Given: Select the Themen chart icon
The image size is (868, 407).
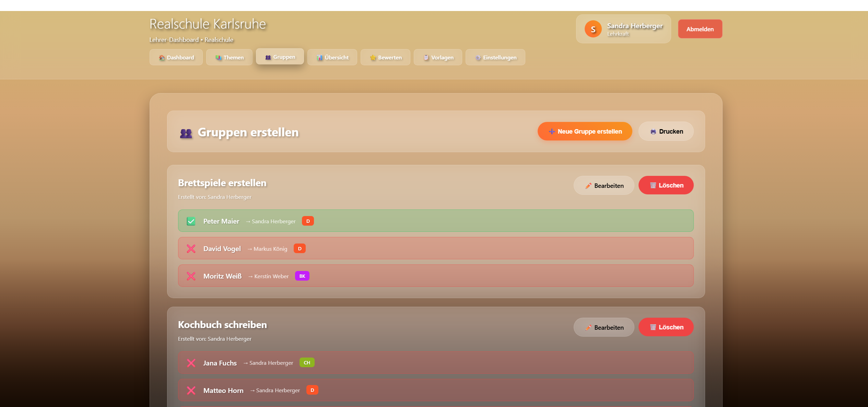Looking at the screenshot, I should pos(219,57).
